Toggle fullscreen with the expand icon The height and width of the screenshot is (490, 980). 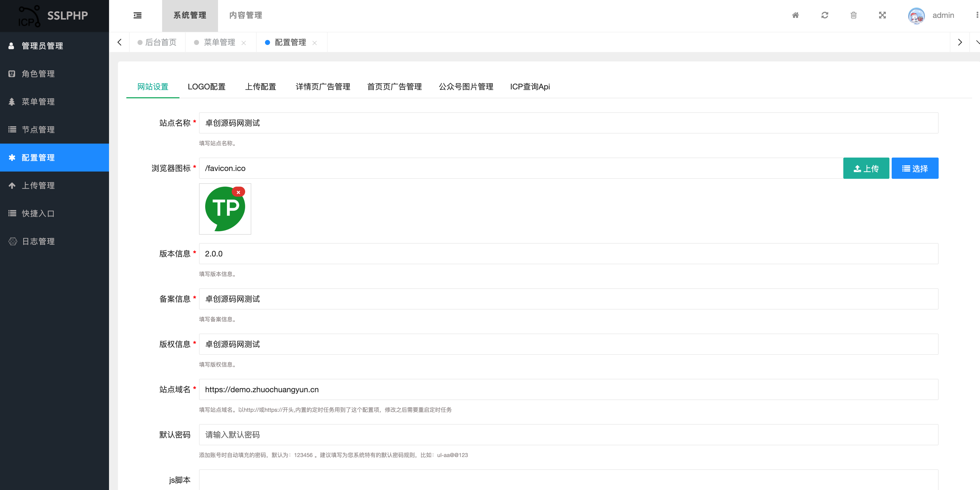(x=882, y=15)
